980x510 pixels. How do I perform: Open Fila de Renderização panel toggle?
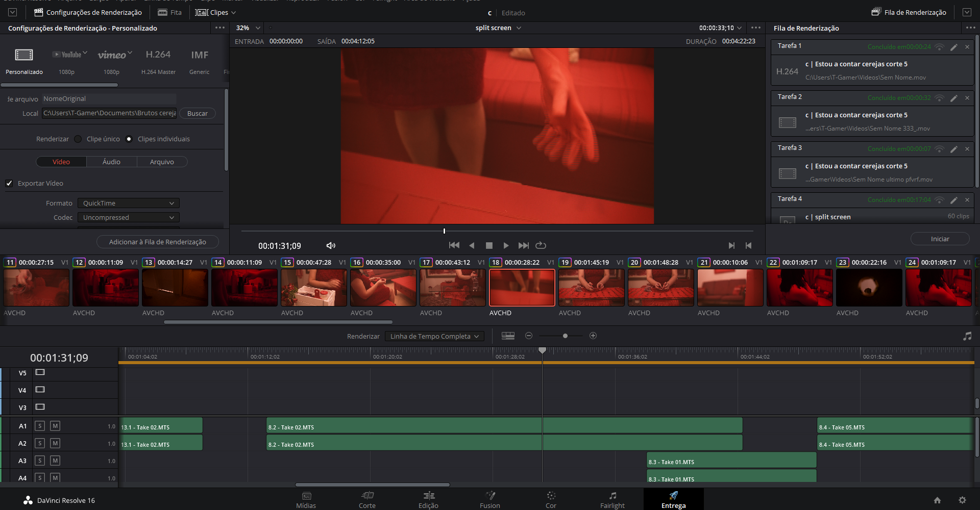click(910, 12)
